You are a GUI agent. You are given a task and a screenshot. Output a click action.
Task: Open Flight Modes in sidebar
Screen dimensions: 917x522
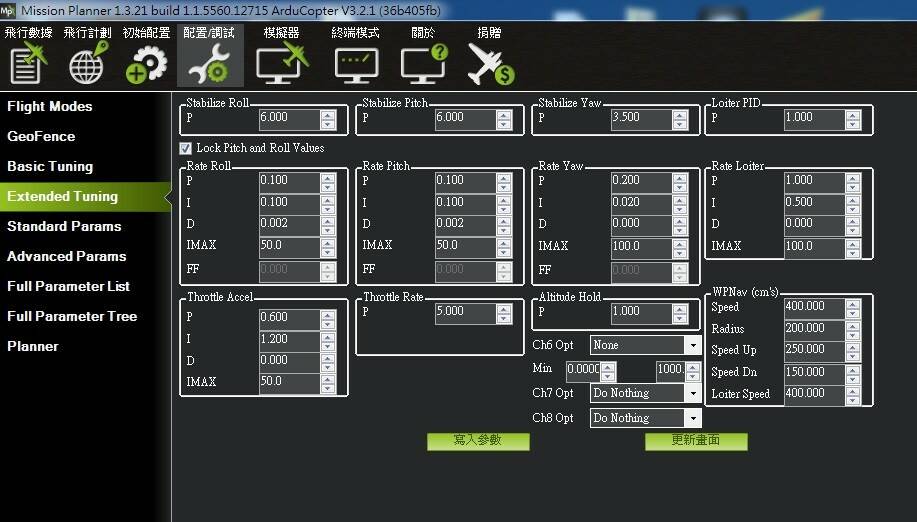[50, 106]
